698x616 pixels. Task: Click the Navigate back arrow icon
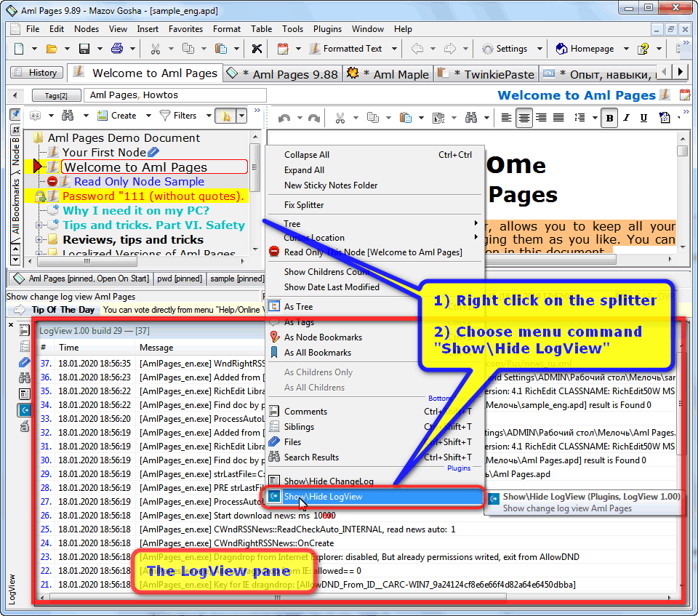coord(417,49)
